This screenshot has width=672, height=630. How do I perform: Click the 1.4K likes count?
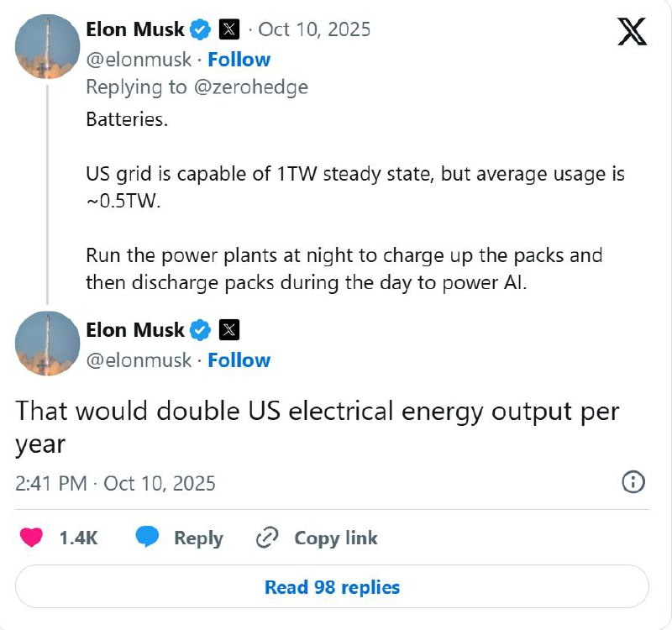point(78,538)
